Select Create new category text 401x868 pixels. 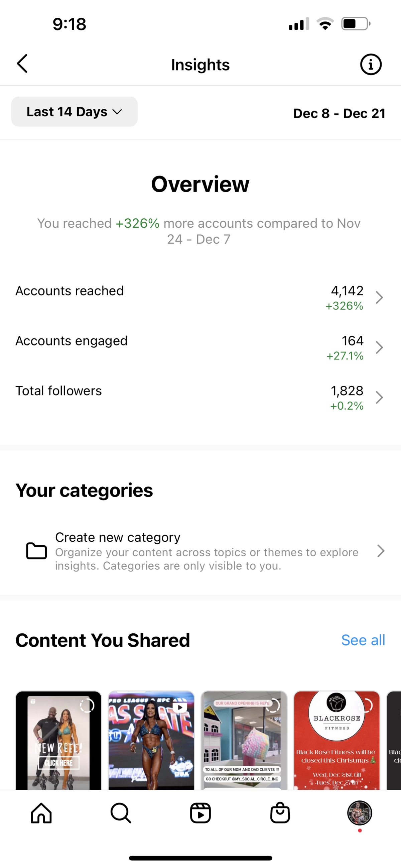pyautogui.click(x=118, y=537)
